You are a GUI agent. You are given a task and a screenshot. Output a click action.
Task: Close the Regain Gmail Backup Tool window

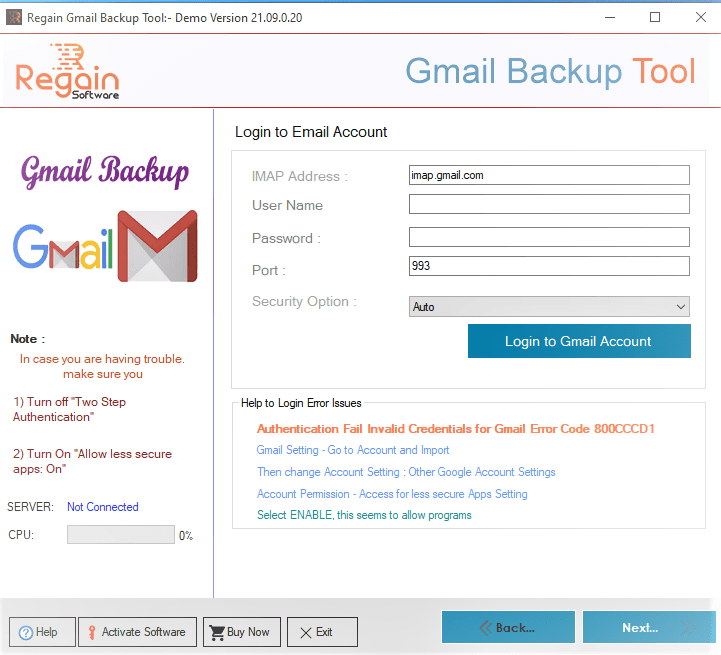tap(701, 17)
